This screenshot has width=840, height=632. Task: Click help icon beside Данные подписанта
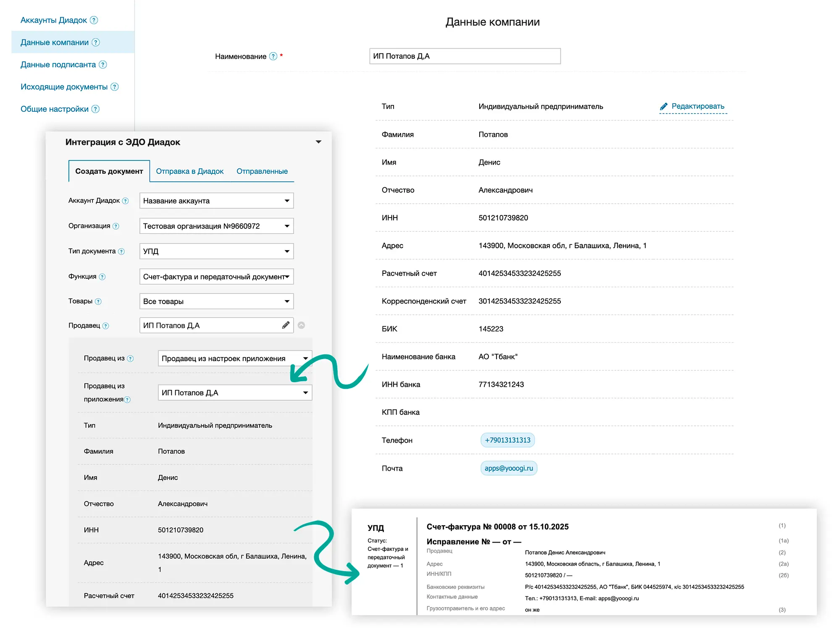coord(103,65)
